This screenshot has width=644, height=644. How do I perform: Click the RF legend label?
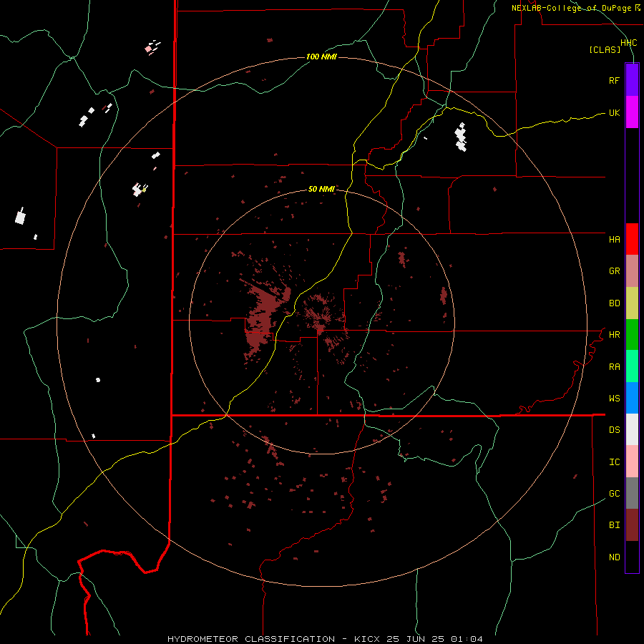point(614,80)
